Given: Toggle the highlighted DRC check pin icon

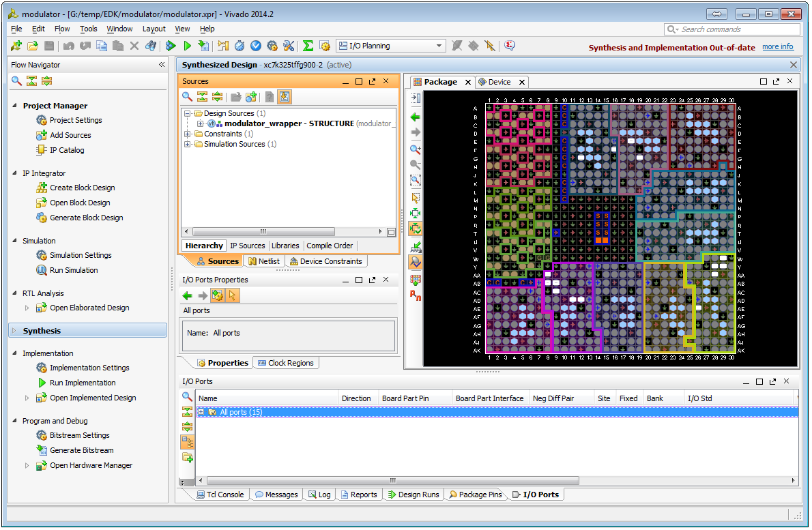Looking at the screenshot, I should pyautogui.click(x=416, y=263).
